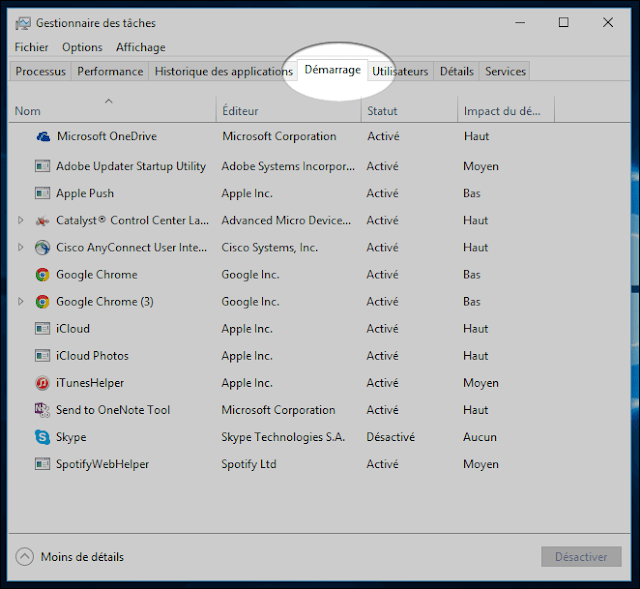Go to the Services tab
This screenshot has height=589, width=640.
tap(505, 71)
